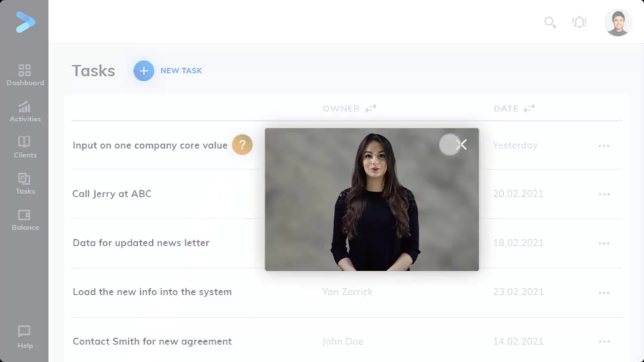
Task: Click the presenter video popup
Action: [372, 200]
